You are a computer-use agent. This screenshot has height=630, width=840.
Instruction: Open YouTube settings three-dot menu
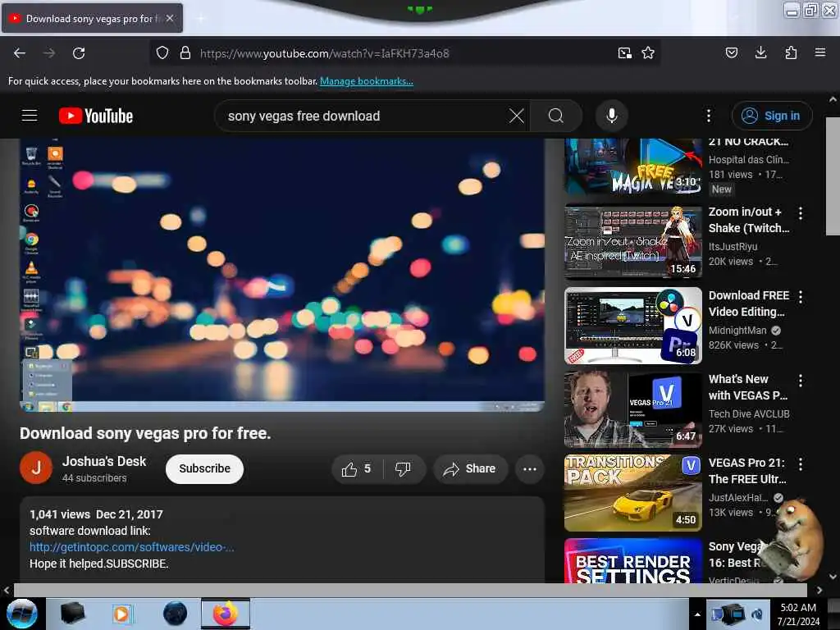coord(709,116)
